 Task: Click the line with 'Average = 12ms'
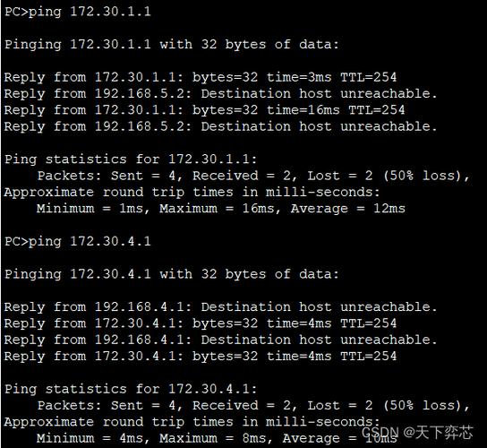221,208
